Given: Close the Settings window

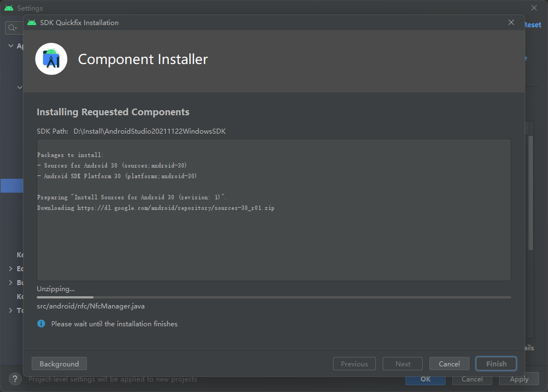Looking at the screenshot, I should pos(534,8).
